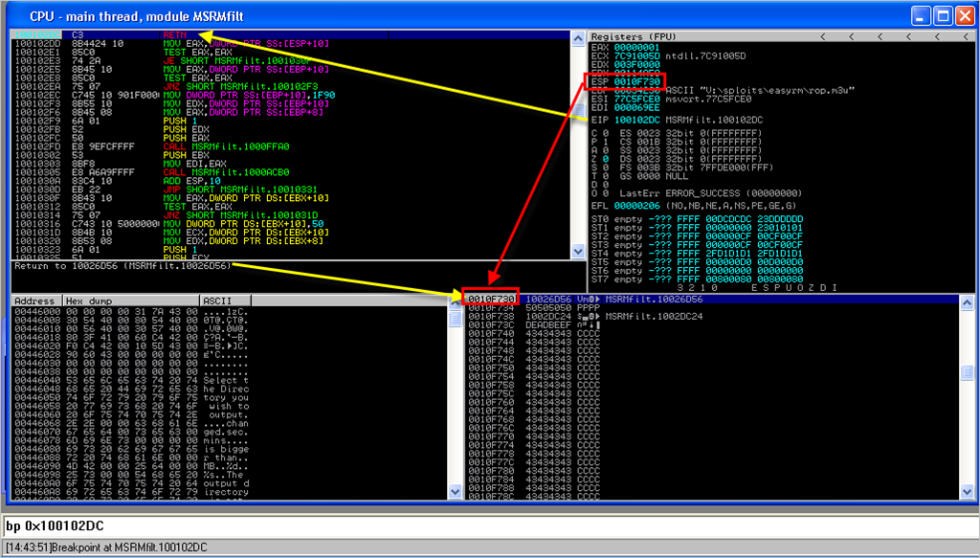Select the DEADBEEF entry in the stack
The height and width of the screenshot is (558, 980).
click(x=548, y=325)
